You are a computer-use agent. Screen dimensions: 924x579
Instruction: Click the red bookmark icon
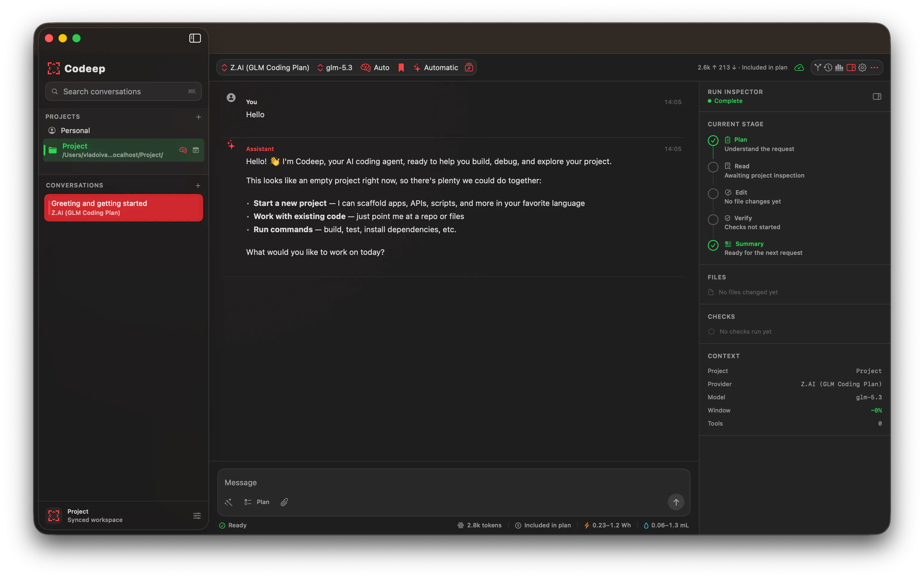click(x=401, y=68)
